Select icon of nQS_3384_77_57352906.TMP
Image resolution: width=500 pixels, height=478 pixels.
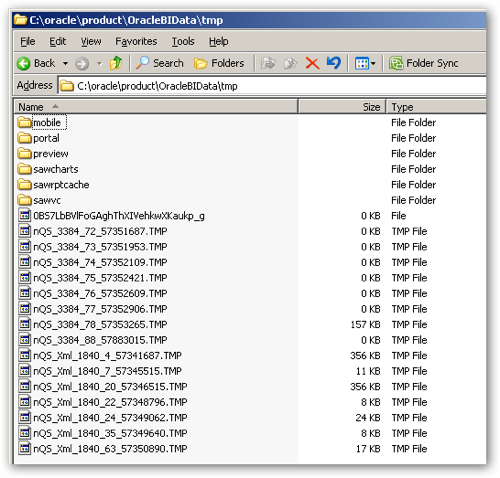(x=24, y=309)
